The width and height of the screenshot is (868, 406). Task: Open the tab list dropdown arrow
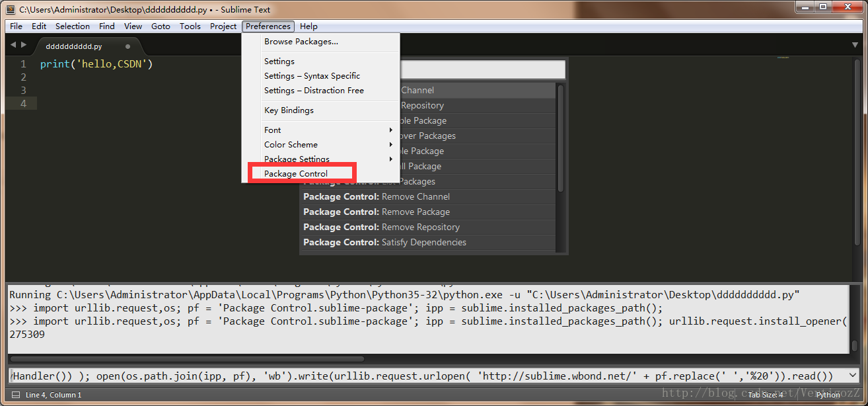click(x=855, y=45)
